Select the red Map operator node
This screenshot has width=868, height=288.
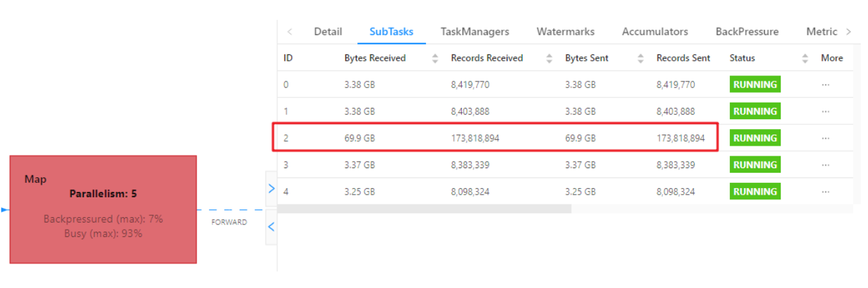click(x=103, y=209)
